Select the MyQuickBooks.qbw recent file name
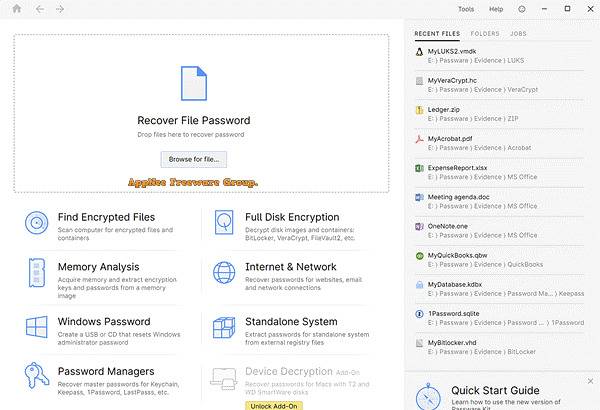This screenshot has height=410, width=600. 458,255
